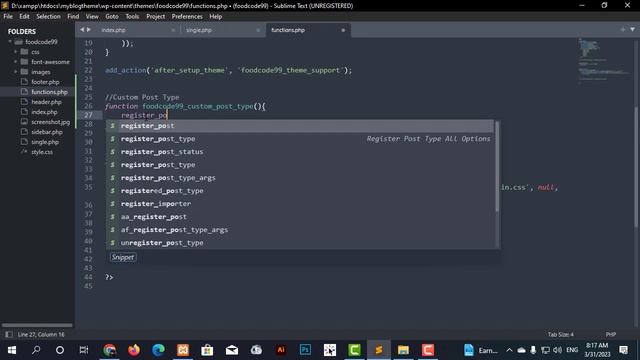
Task: Open Microsoft Store from the taskbar
Action: coord(207,350)
